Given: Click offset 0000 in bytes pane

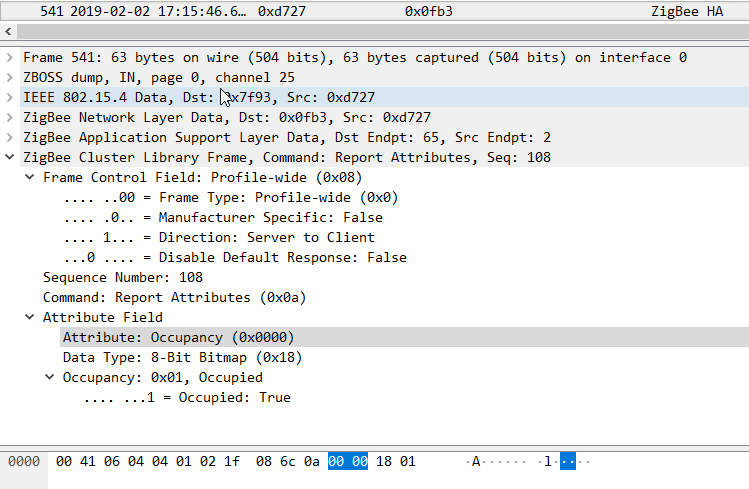Looking at the screenshot, I should pyautogui.click(x=24, y=461).
